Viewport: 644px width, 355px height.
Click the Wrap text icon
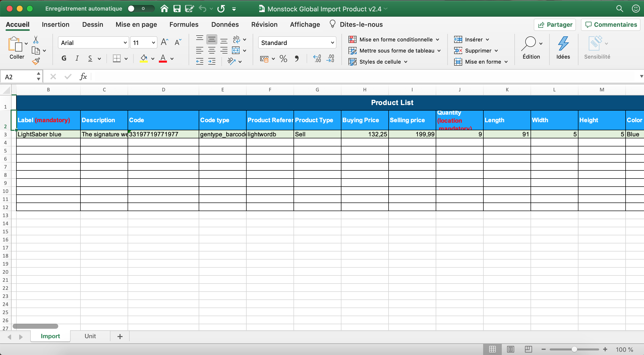(236, 39)
